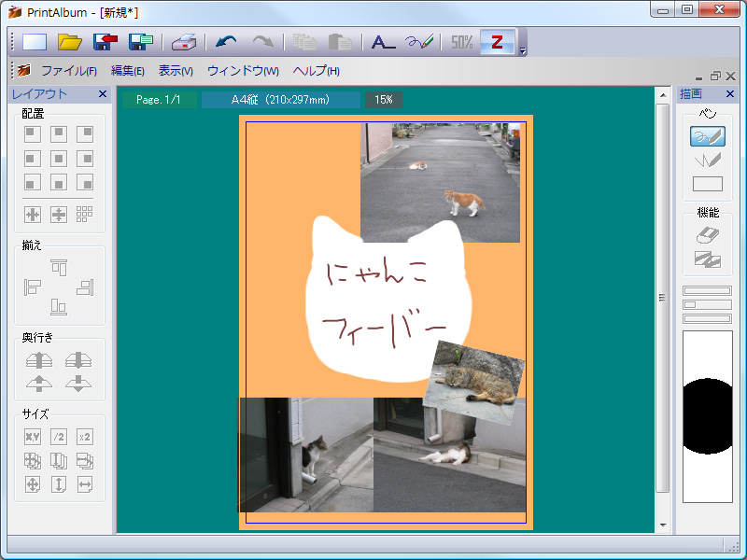
Task: Select the freehand pen tool
Action: [x=707, y=136]
